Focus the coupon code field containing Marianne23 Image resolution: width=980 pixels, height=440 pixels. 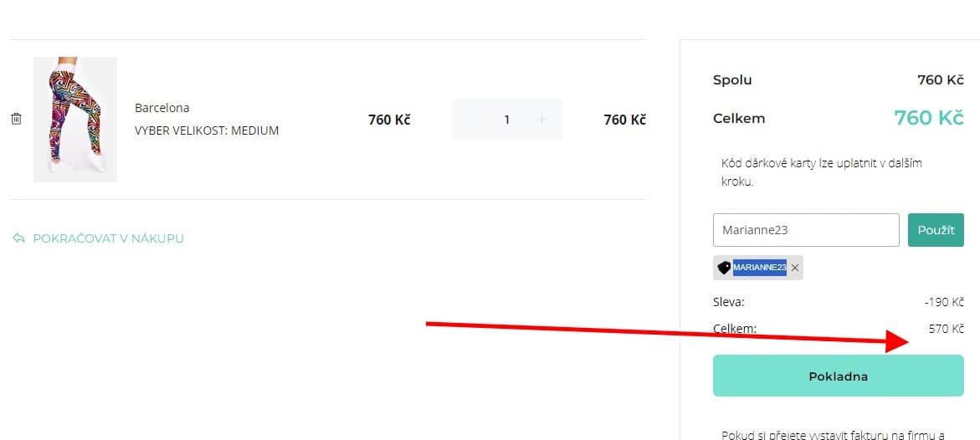click(x=805, y=230)
